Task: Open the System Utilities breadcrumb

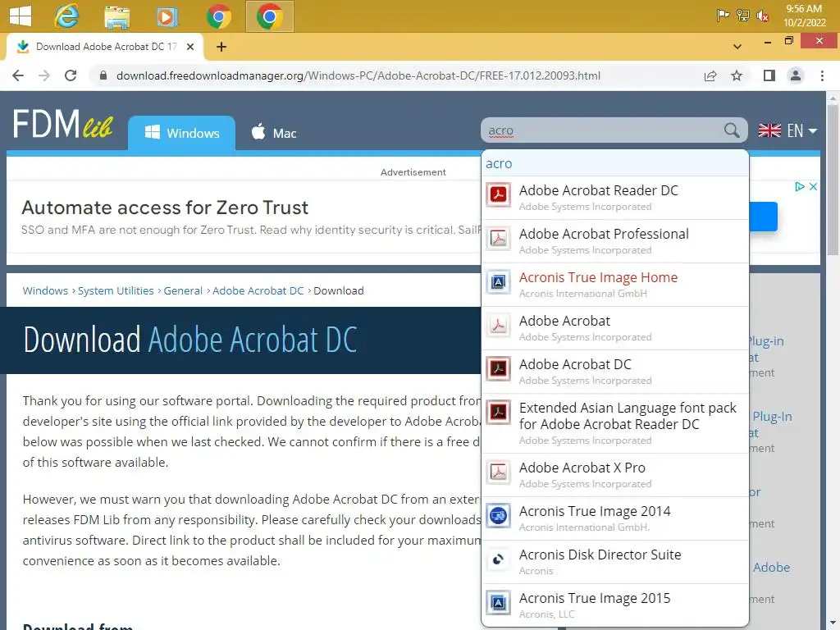Action: pos(116,290)
